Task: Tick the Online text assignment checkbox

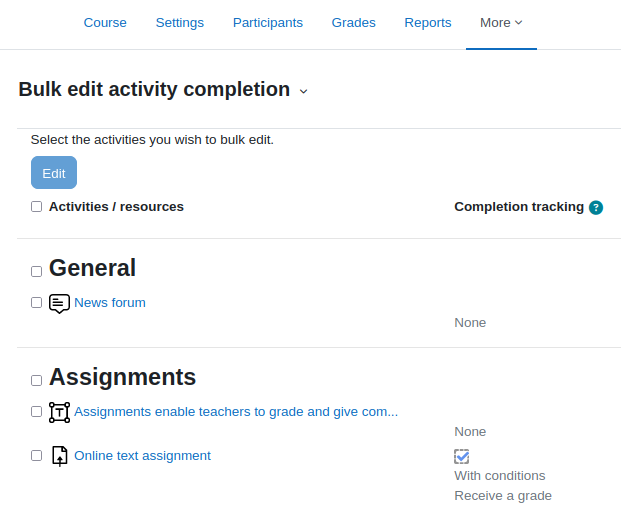Action: [x=36, y=456]
